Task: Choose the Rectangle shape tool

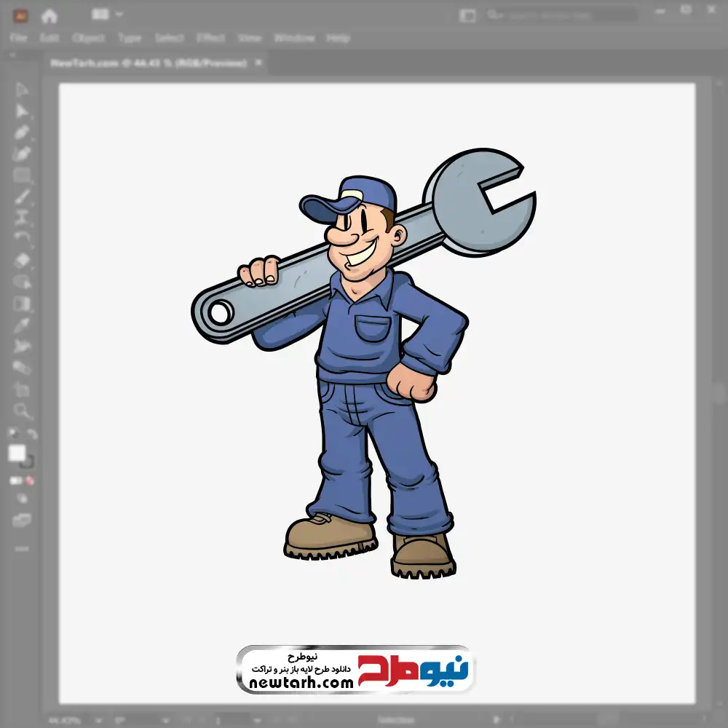Action: (22, 175)
